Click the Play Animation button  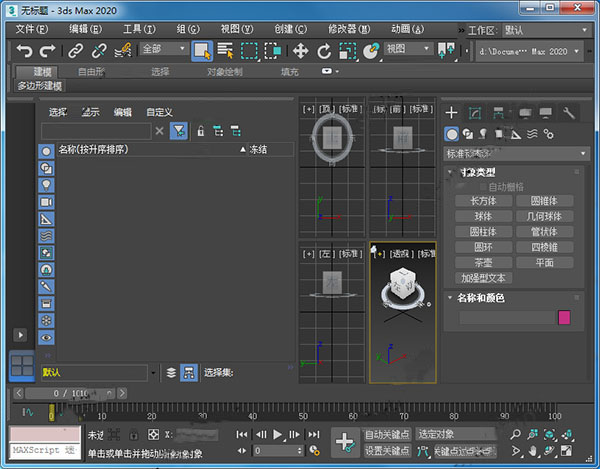[x=278, y=435]
